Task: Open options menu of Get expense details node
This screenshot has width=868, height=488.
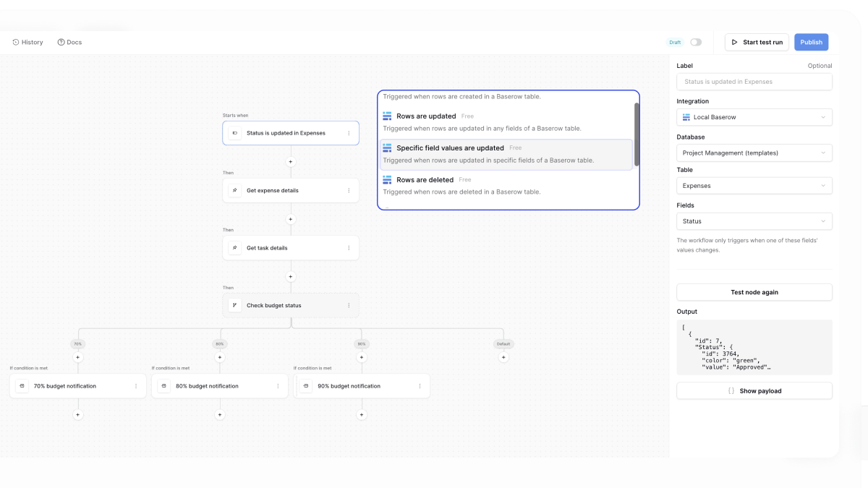Action: tap(349, 190)
